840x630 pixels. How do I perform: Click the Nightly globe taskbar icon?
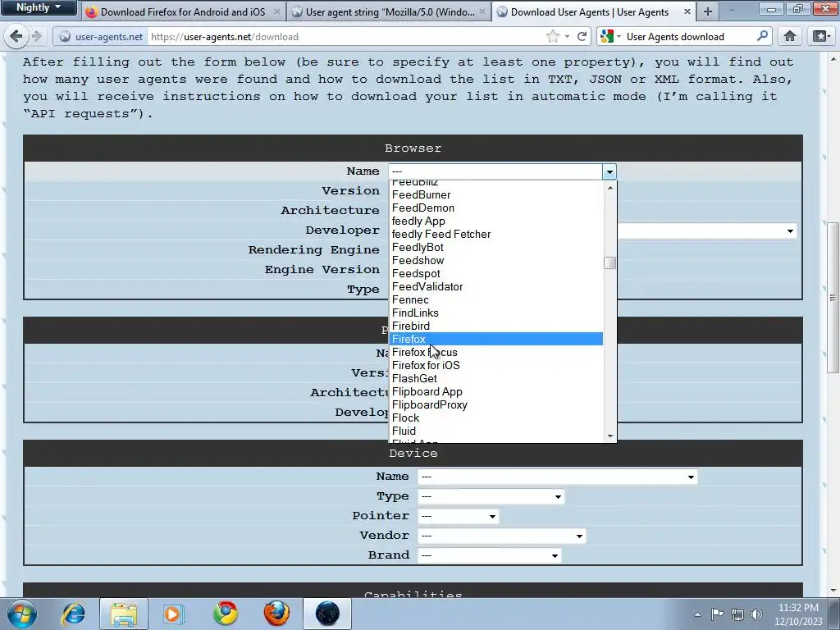coord(327,614)
